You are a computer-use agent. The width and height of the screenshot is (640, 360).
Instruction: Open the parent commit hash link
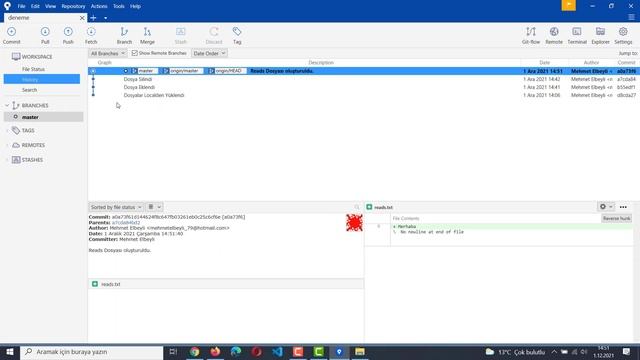coord(126,223)
